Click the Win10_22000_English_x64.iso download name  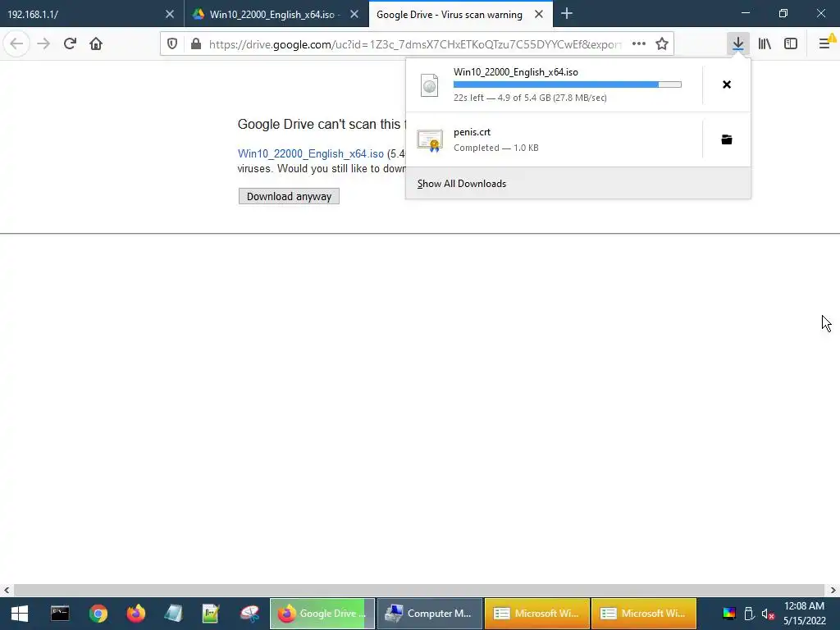(516, 72)
